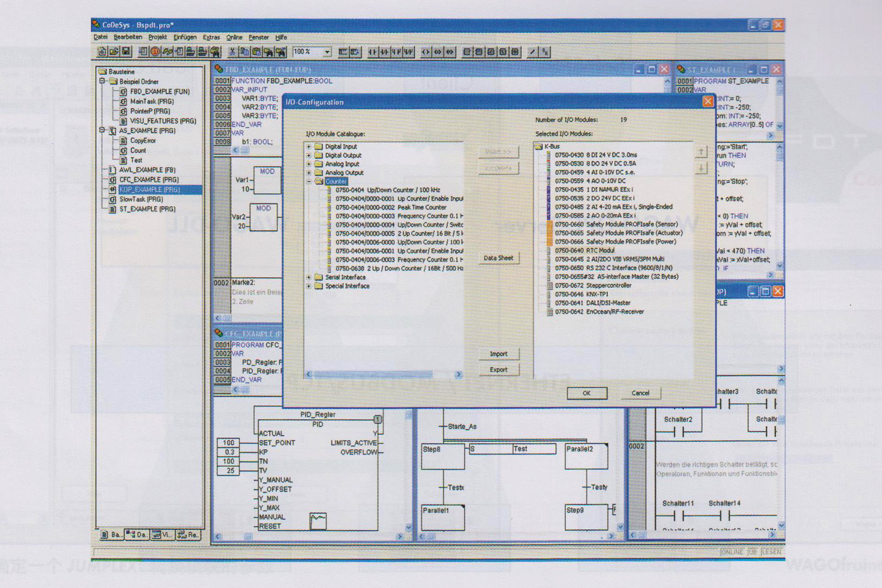Screen dimensions: 882x588
Task: Select 0750-0640 RTC Modul in selected modules
Action: (584, 250)
